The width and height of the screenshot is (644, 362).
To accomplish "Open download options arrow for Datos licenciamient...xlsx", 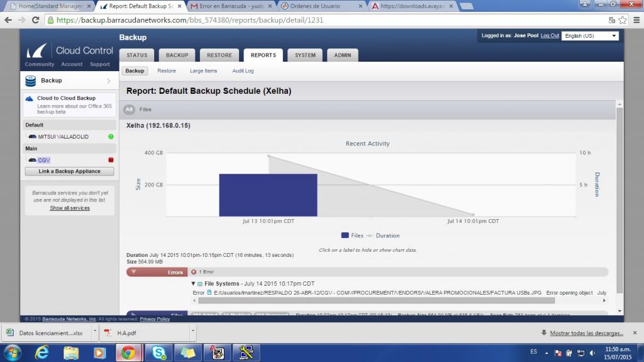I will click(x=94, y=331).
